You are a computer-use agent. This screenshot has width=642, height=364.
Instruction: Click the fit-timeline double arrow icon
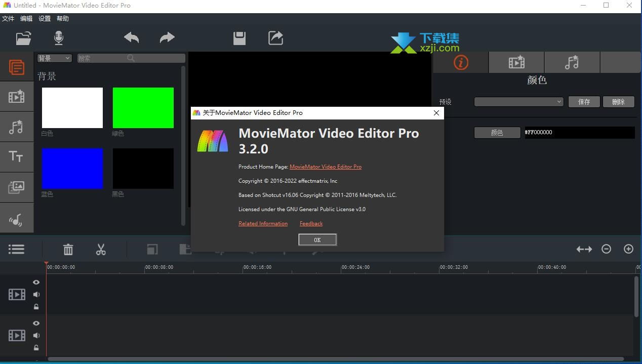click(x=584, y=249)
